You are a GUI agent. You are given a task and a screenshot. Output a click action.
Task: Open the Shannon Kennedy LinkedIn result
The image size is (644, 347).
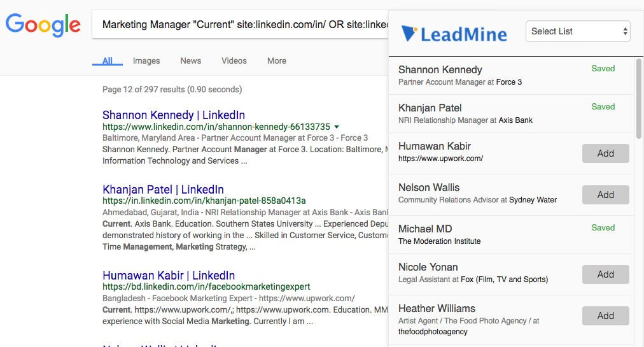pyautogui.click(x=174, y=115)
